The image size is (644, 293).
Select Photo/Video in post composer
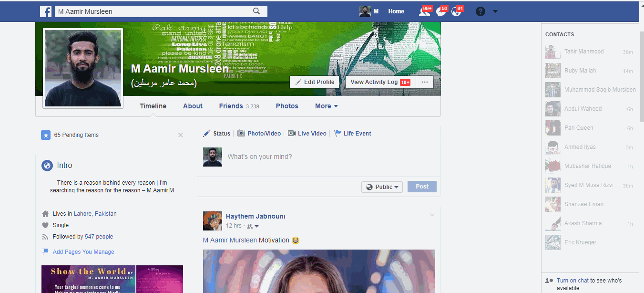[259, 134]
